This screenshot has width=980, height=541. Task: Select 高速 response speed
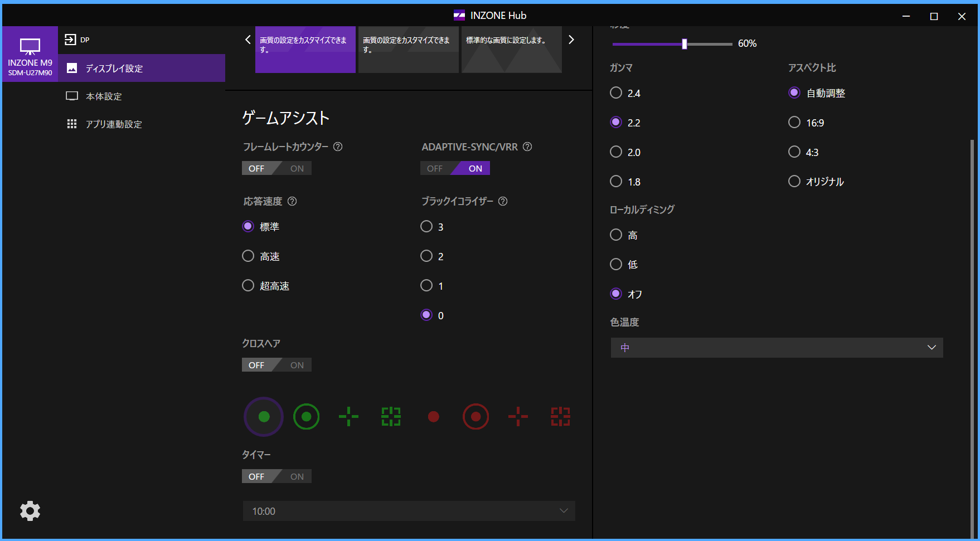click(248, 256)
